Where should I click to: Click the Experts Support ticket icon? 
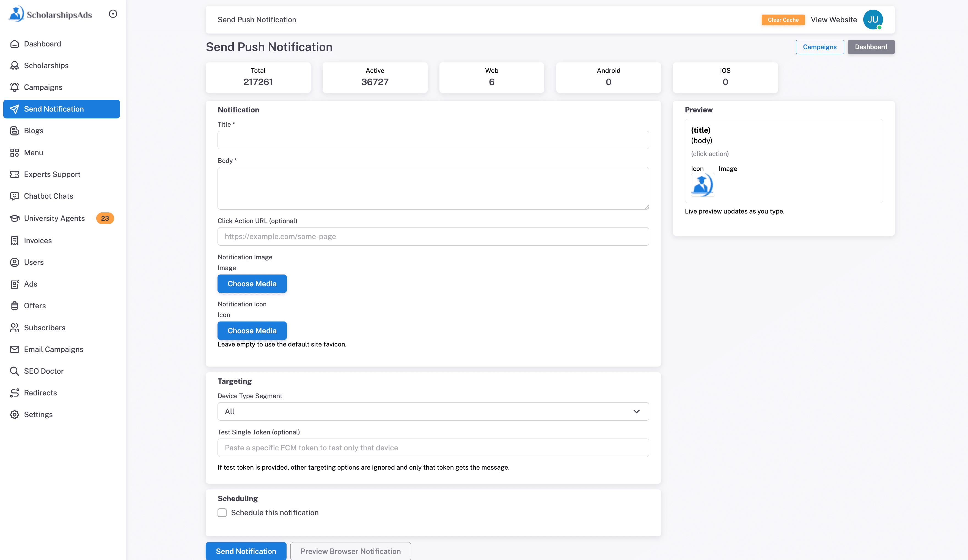pos(15,174)
